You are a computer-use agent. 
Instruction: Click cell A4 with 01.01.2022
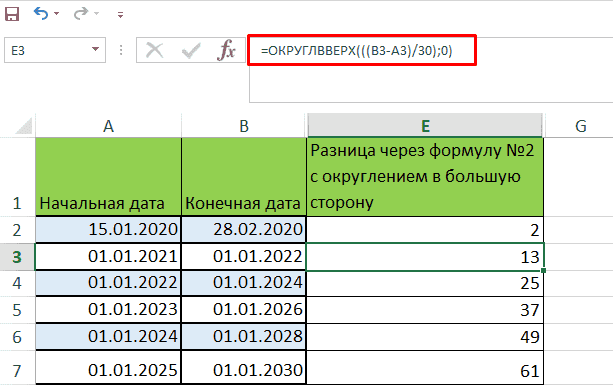(108, 283)
